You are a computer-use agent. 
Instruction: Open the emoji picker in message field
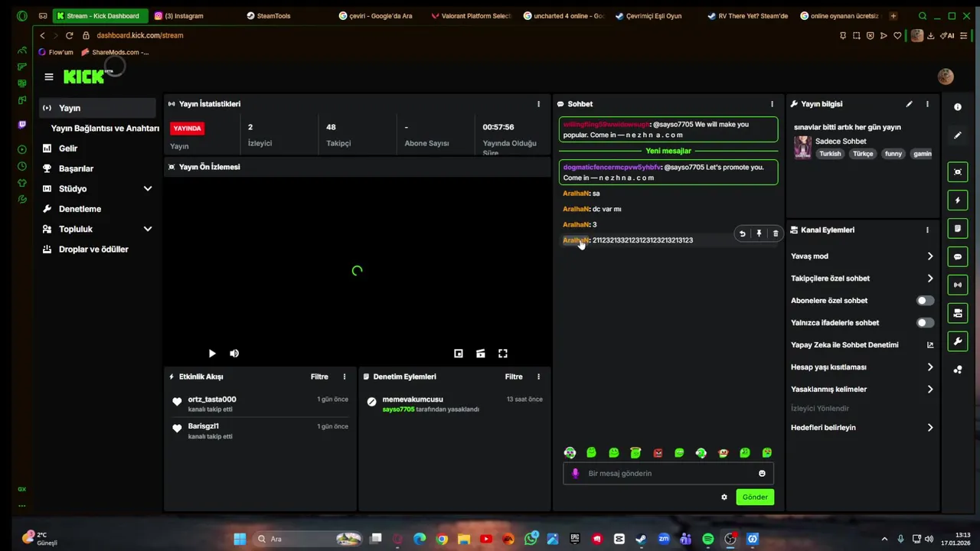(762, 474)
